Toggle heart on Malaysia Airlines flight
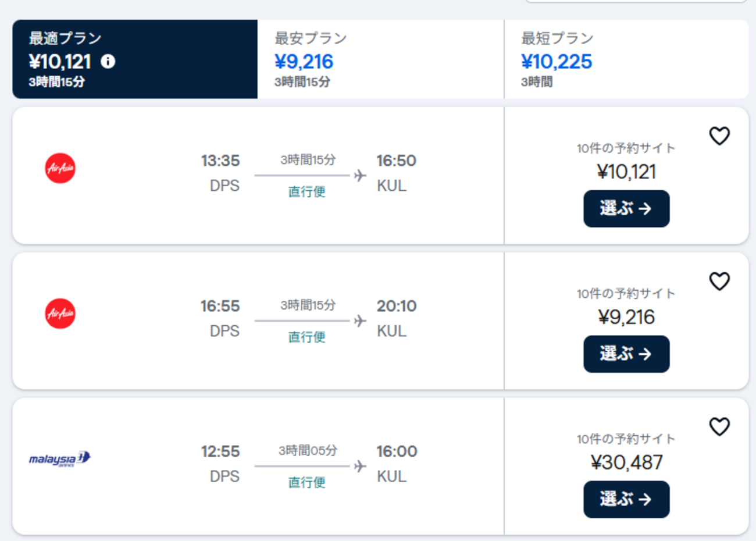Screen dimensions: 756x541 pyautogui.click(x=719, y=427)
